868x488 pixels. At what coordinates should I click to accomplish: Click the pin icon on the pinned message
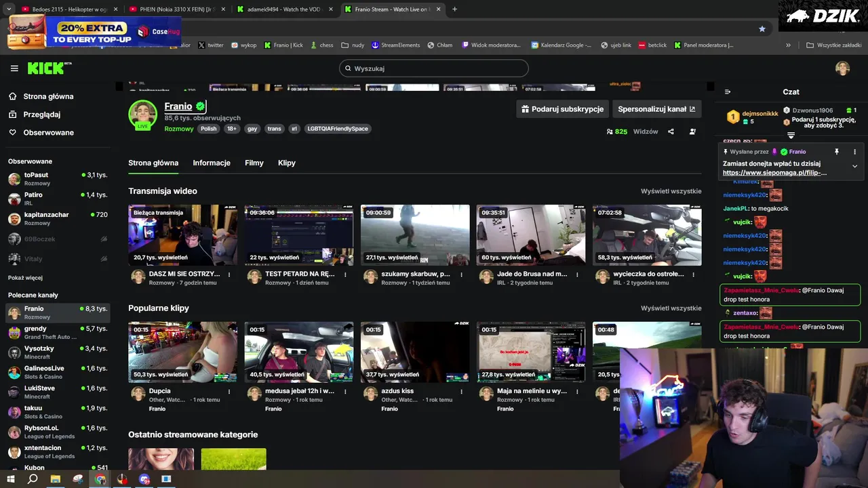coord(837,152)
